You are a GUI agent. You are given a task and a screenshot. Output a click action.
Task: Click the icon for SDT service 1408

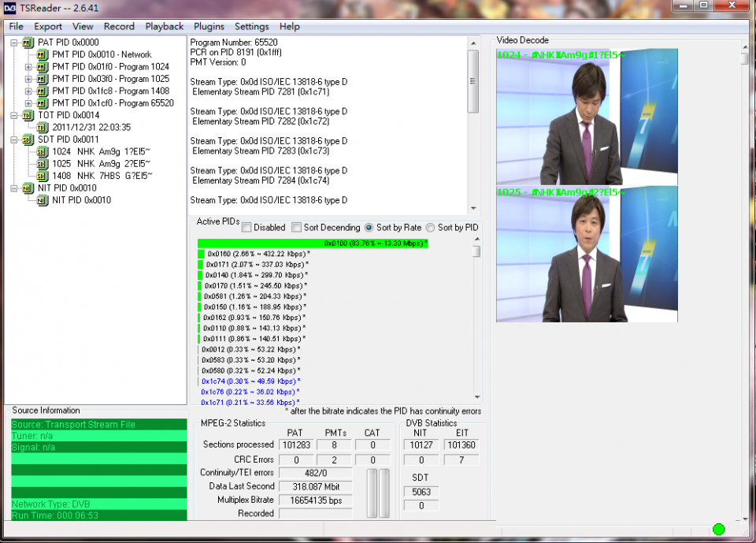[x=43, y=176]
